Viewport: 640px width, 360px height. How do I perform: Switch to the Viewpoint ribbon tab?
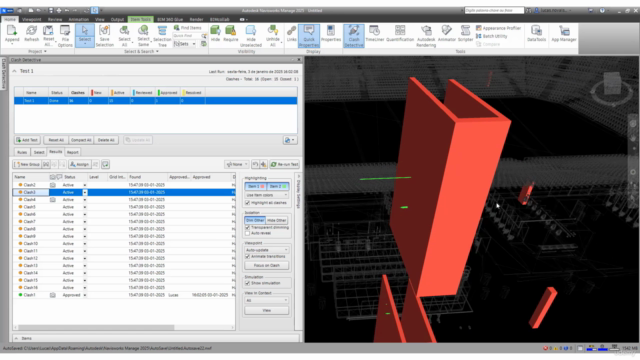click(x=31, y=19)
